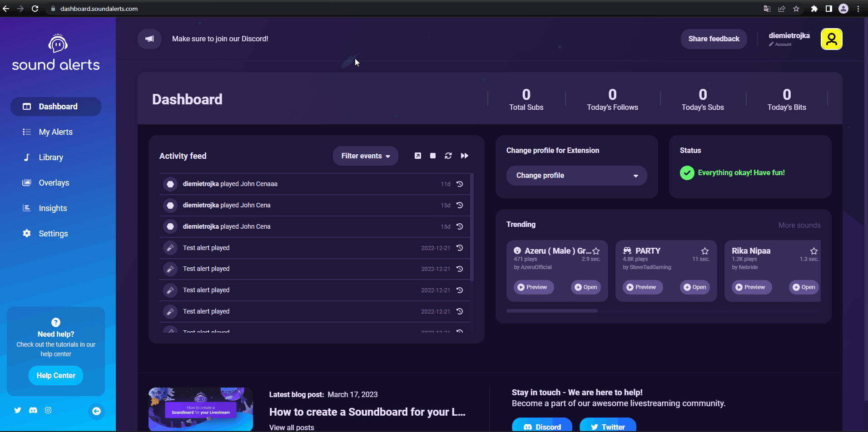Pop out the activity feed

click(418, 156)
